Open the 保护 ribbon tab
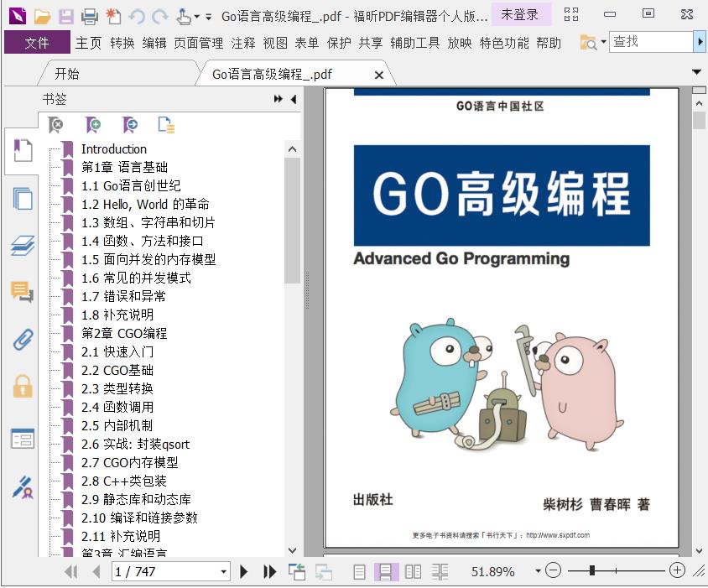 pyautogui.click(x=339, y=43)
